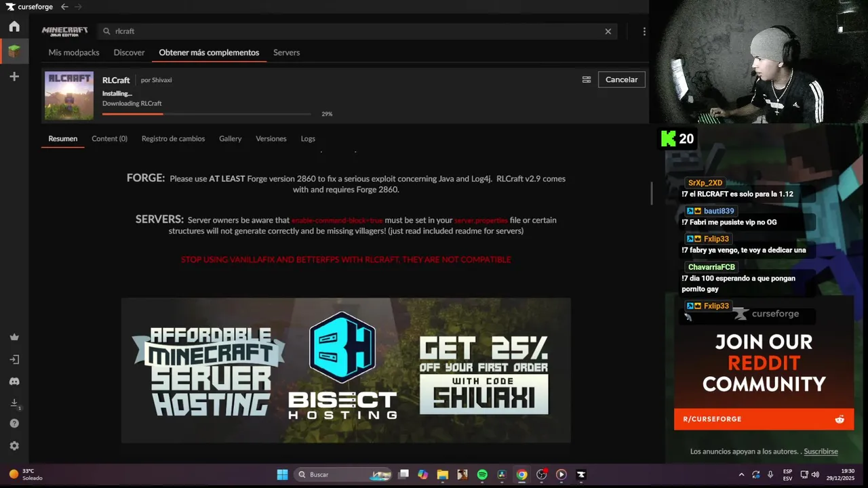Open the Logs tab
Image resolution: width=868 pixels, height=488 pixels.
(308, 138)
